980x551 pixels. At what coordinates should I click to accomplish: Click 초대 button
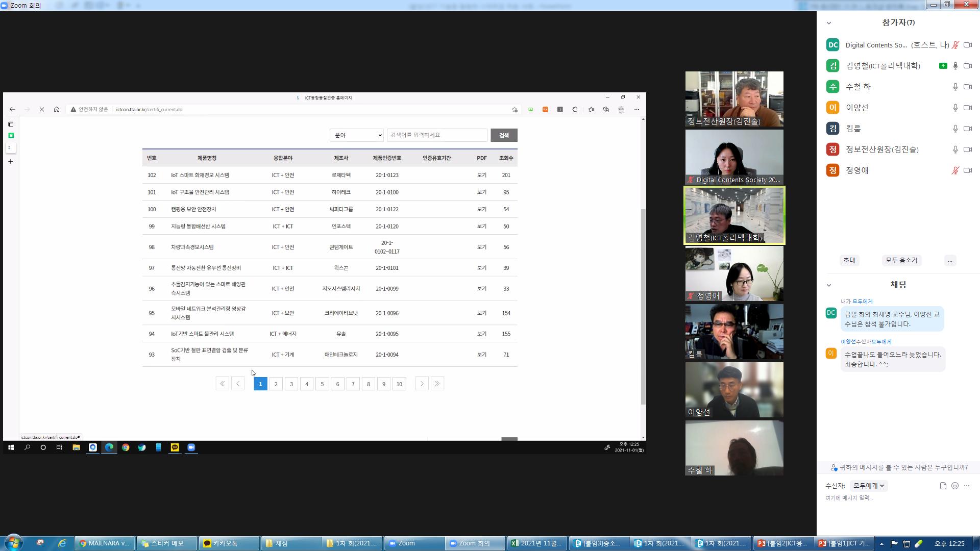pos(849,260)
